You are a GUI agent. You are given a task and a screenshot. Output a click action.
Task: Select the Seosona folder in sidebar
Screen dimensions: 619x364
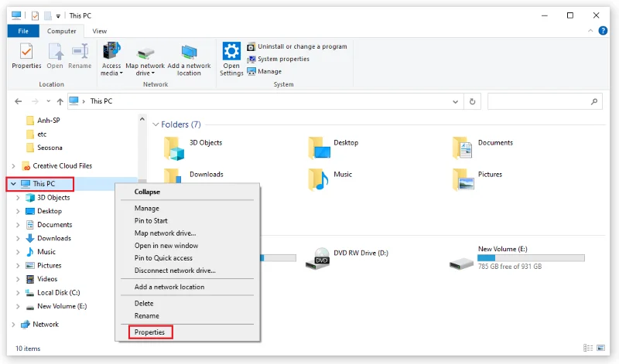[x=45, y=148]
